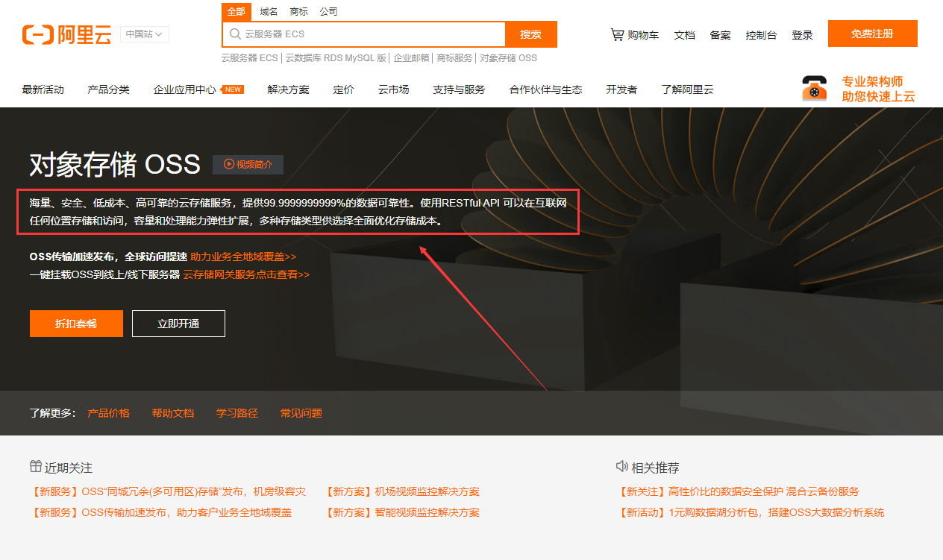Click the 对象存储 OSS page heading
Screen dimensions: 943x560
click(115, 165)
